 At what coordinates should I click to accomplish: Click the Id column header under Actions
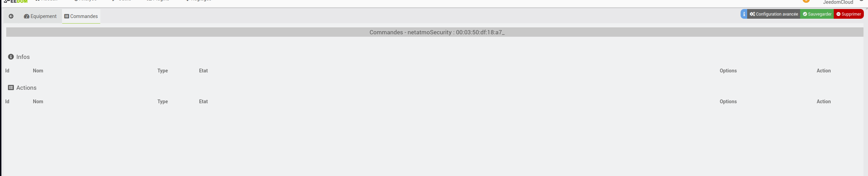7,102
